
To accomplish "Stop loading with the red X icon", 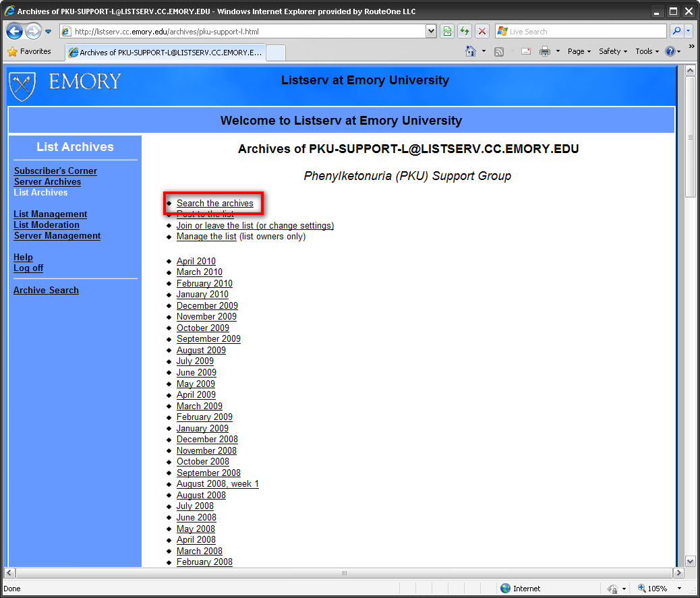I will [x=482, y=31].
